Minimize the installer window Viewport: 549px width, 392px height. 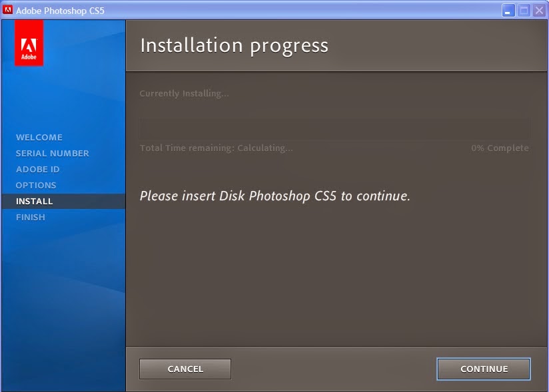click(x=508, y=10)
